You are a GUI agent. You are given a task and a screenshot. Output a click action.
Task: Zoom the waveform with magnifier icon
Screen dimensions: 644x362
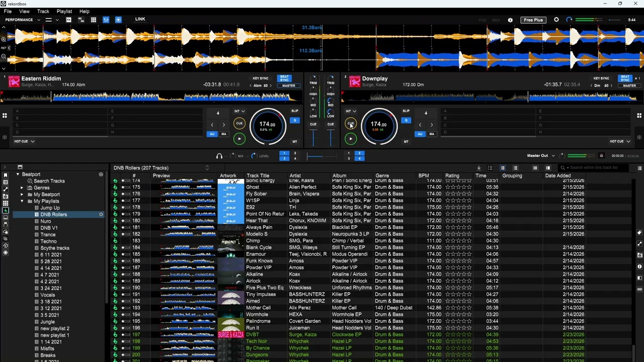pyautogui.click(x=4, y=39)
